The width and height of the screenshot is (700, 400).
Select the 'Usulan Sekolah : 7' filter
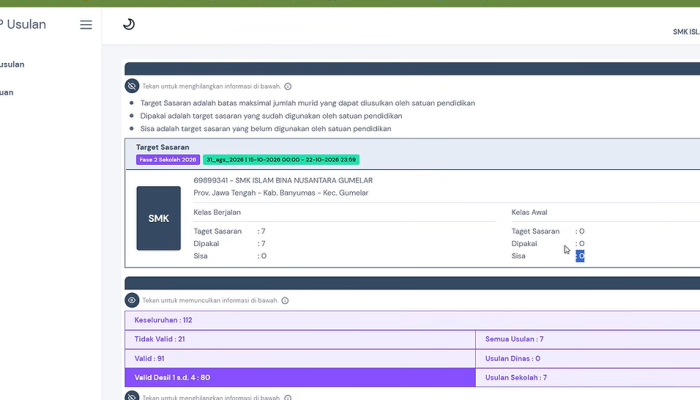(588, 378)
